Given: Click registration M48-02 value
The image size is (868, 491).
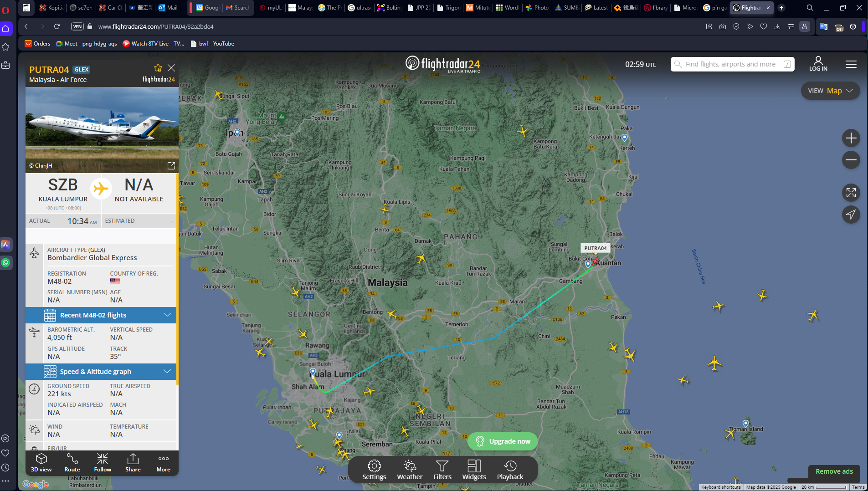Looking at the screenshot, I should [60, 281].
